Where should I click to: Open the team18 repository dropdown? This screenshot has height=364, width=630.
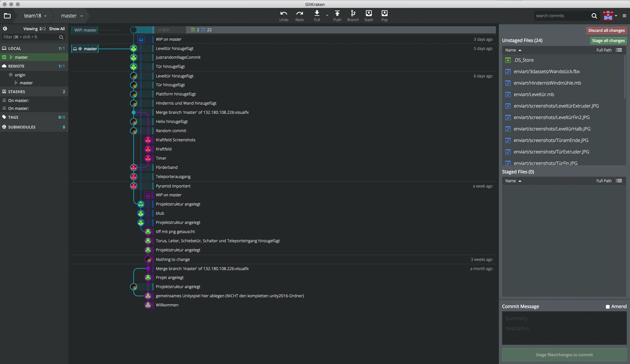[36, 16]
